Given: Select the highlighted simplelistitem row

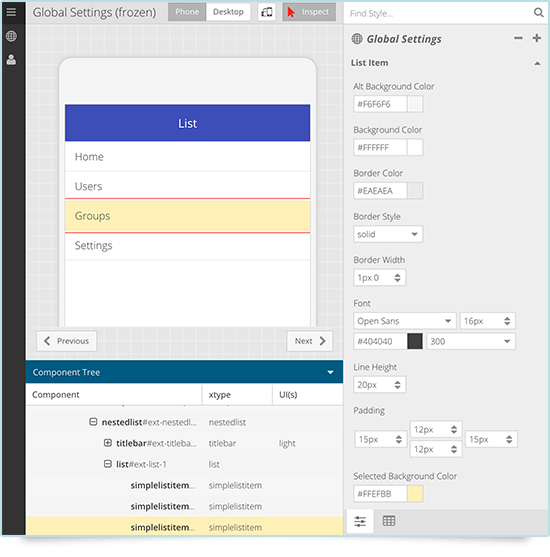Looking at the screenshot, I should tap(184, 527).
